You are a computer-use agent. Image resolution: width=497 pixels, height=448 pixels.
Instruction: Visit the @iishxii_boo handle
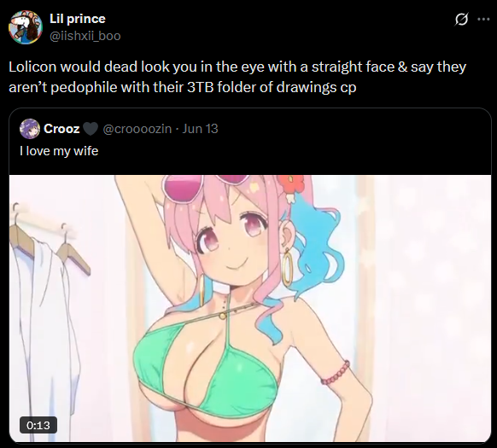pyautogui.click(x=85, y=36)
